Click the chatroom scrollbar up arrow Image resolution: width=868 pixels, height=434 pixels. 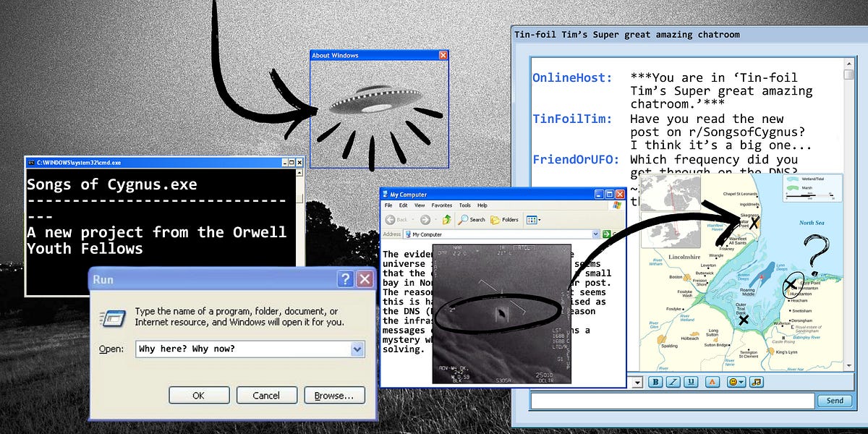(849, 64)
